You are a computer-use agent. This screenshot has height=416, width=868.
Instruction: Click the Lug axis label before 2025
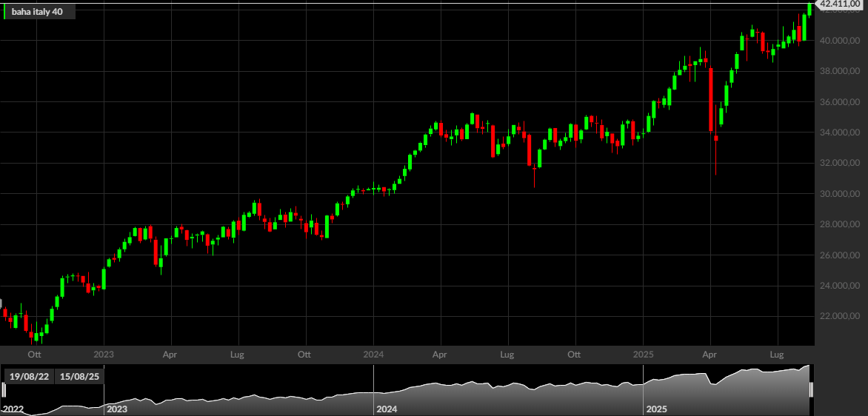(507, 354)
